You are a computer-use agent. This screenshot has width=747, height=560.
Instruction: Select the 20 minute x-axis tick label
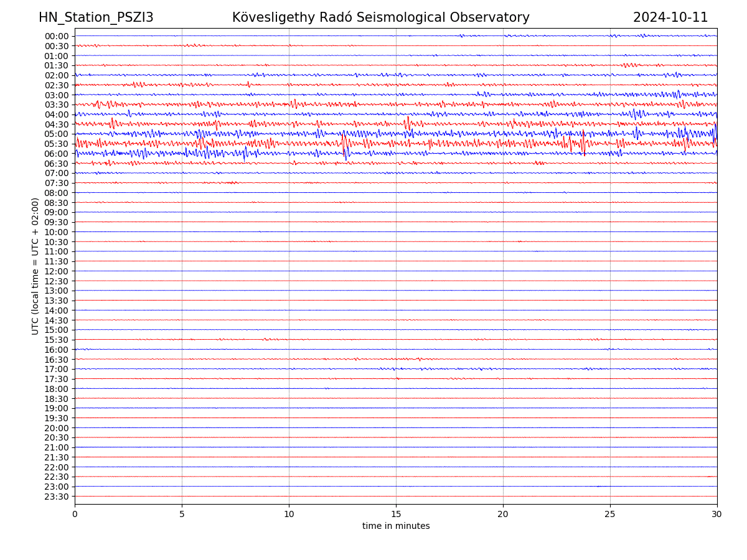click(503, 514)
